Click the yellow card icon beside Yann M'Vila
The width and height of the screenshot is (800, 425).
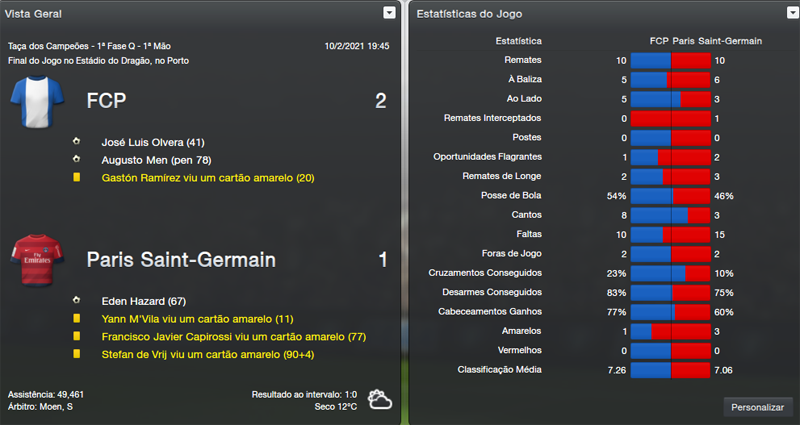pos(76,319)
